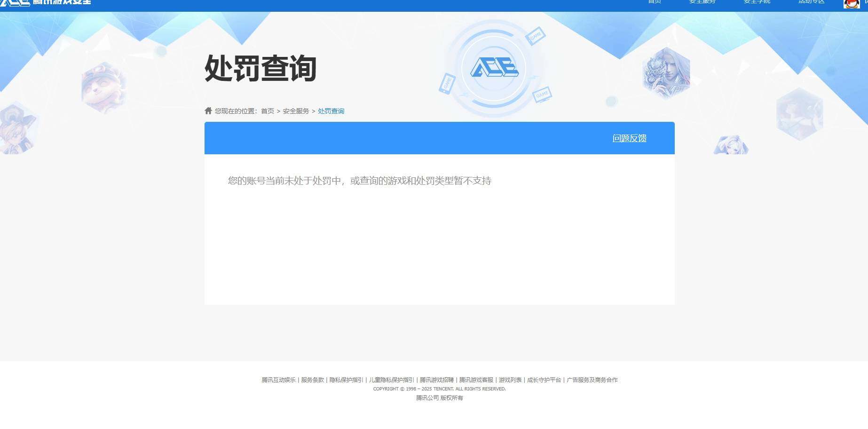The height and width of the screenshot is (429, 868).
Task: Click 处罚查询 in the breadcrumb trail
Action: 331,111
